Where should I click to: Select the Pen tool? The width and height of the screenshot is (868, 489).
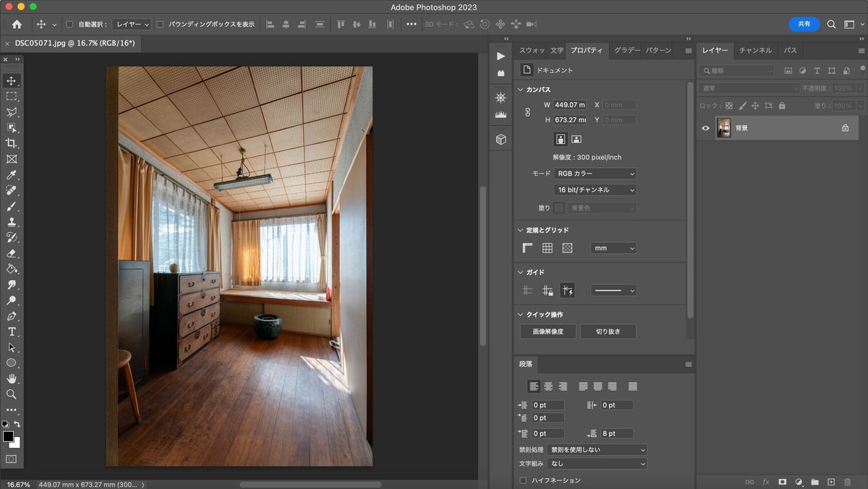[12, 316]
